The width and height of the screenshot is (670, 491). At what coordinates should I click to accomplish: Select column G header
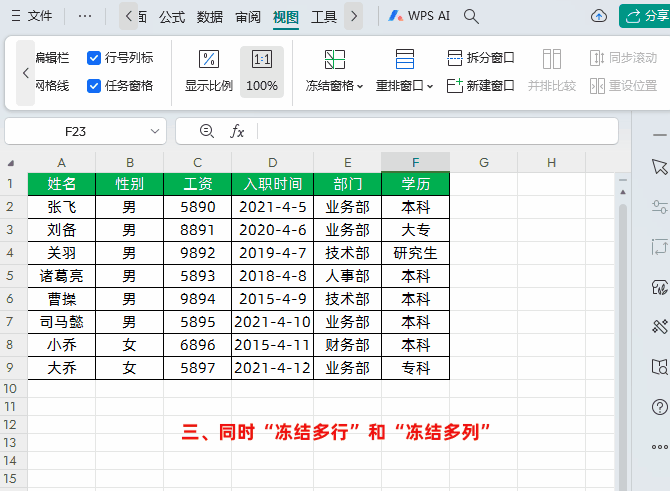[x=484, y=163]
